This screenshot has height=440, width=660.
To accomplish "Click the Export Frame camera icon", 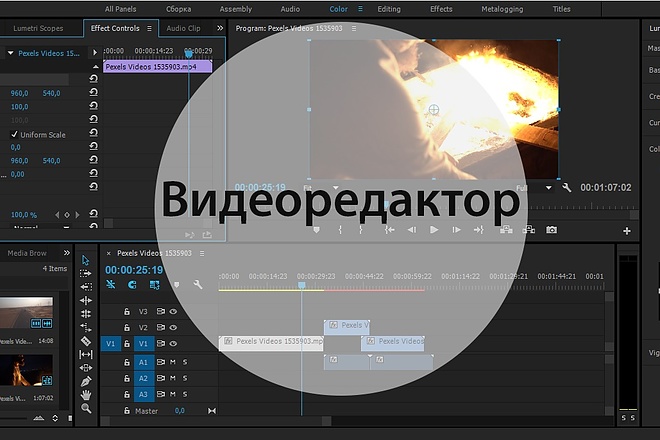I will pos(551,230).
